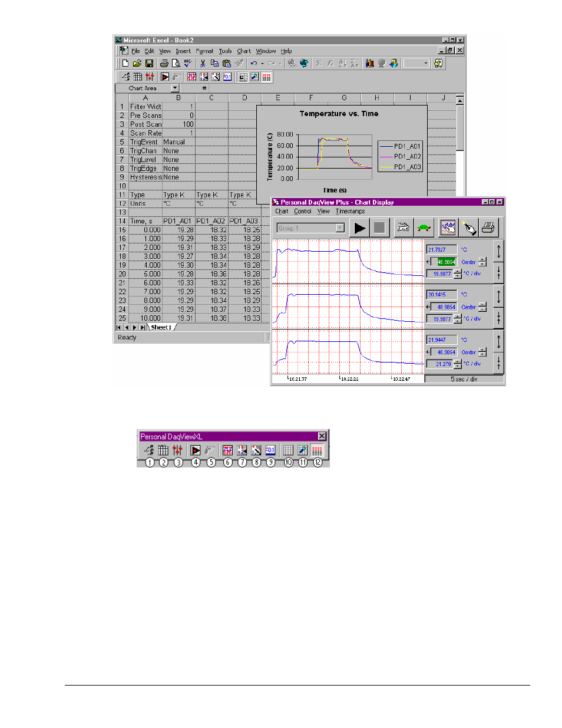Click the Sort Ascending icon
The width and height of the screenshot is (562, 728).
[343, 63]
